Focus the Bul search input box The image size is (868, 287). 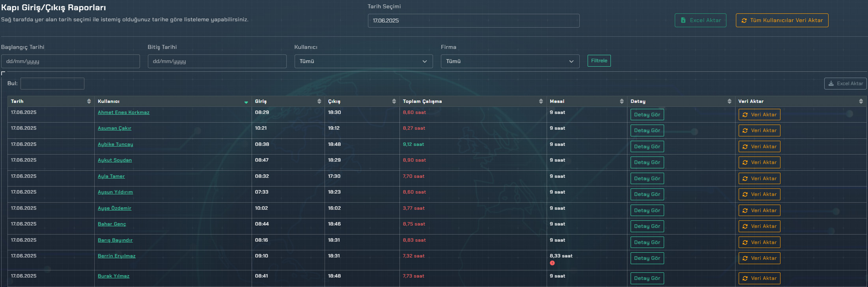(x=52, y=84)
